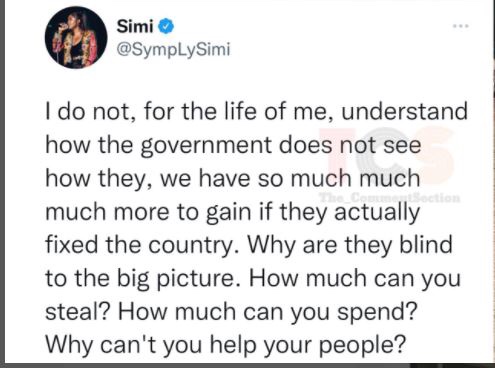This screenshot has width=495, height=368.
Task: Click the line "Why can't you help your people?"
Action: point(226,345)
